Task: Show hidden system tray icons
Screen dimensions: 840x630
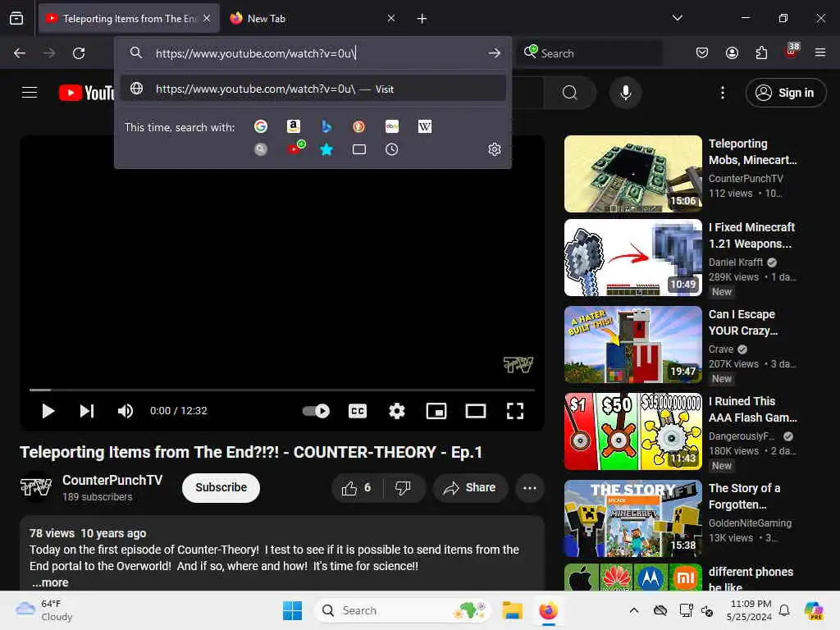Action: point(634,610)
